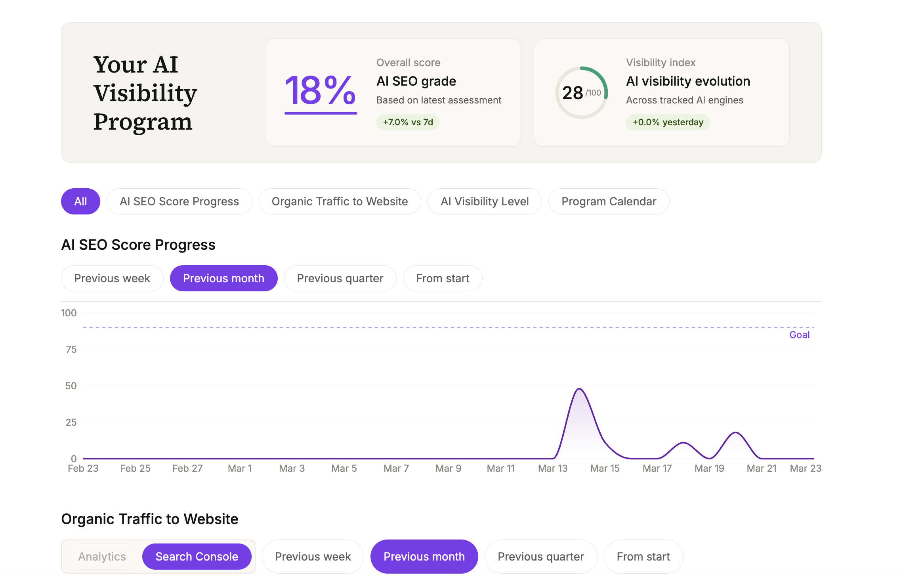Show score progress From start
This screenshot has height=574, width=924.
[442, 278]
